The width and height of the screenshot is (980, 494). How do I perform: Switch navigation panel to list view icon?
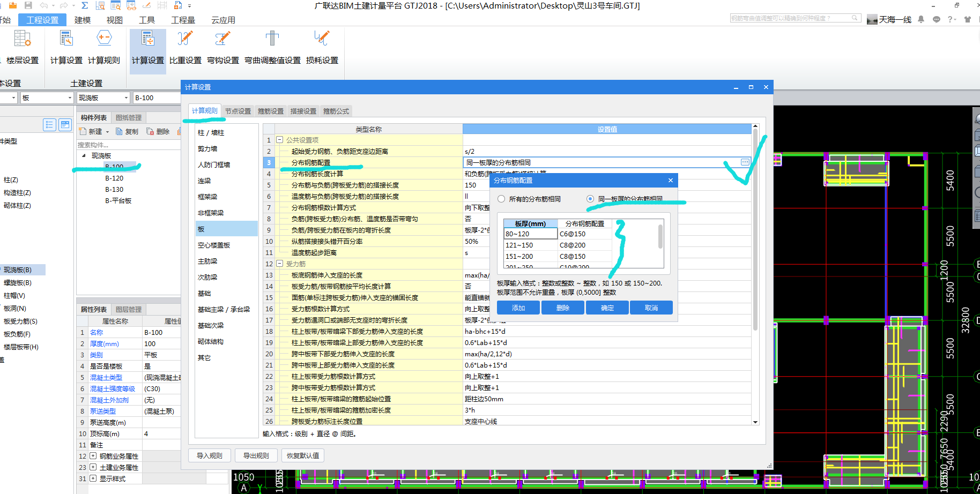click(x=49, y=125)
